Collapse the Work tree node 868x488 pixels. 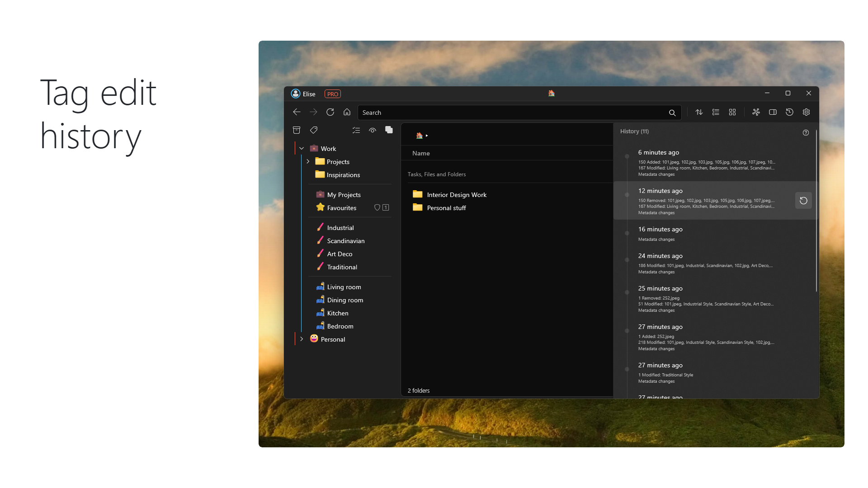tap(302, 149)
